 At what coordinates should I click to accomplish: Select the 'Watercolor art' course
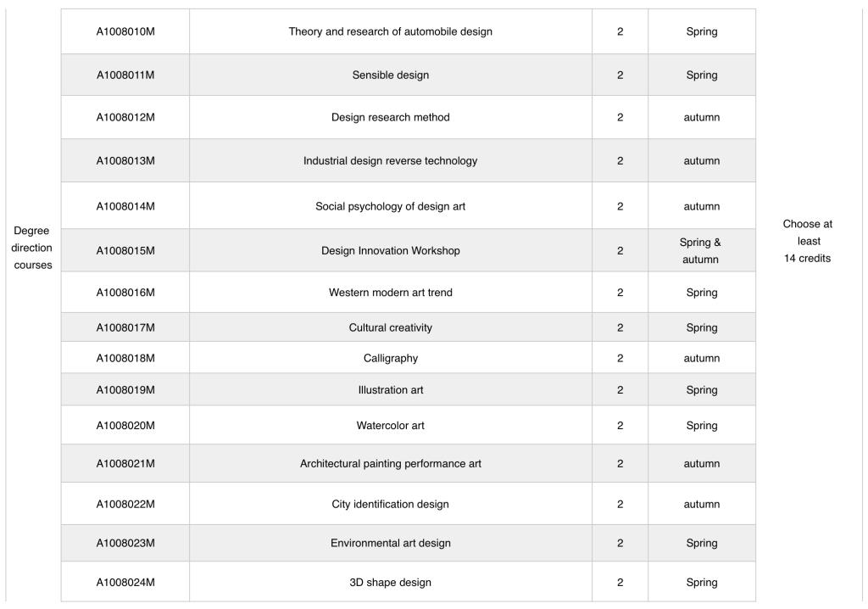390,425
